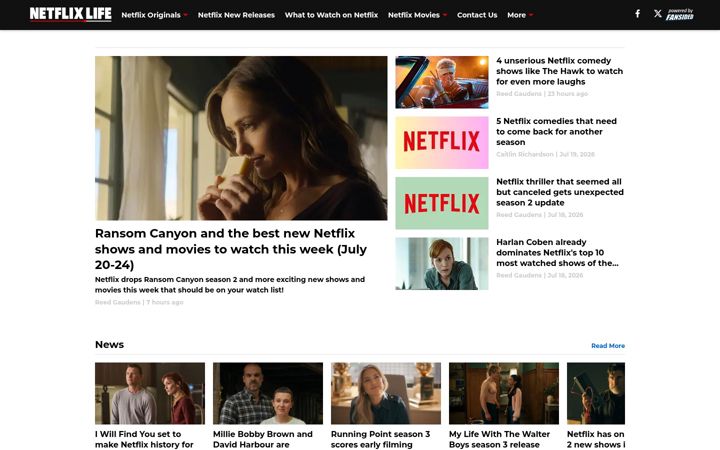Viewport: 720px width, 450px height.
Task: Open Netflix thriller season 2 update article
Action: click(560, 192)
